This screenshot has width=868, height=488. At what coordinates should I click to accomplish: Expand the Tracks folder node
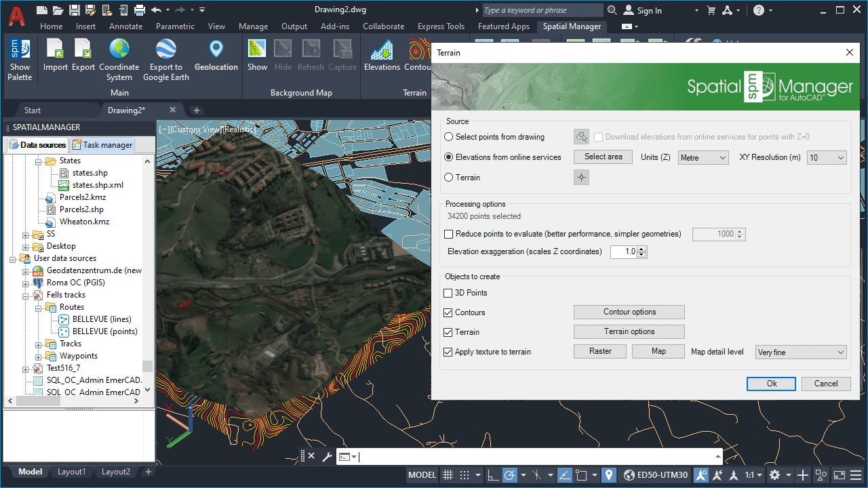pyautogui.click(x=38, y=344)
